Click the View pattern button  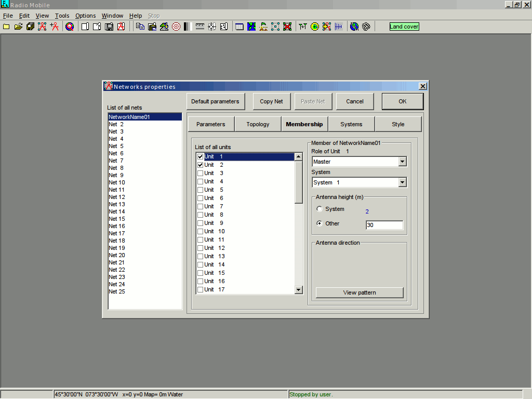click(x=360, y=292)
